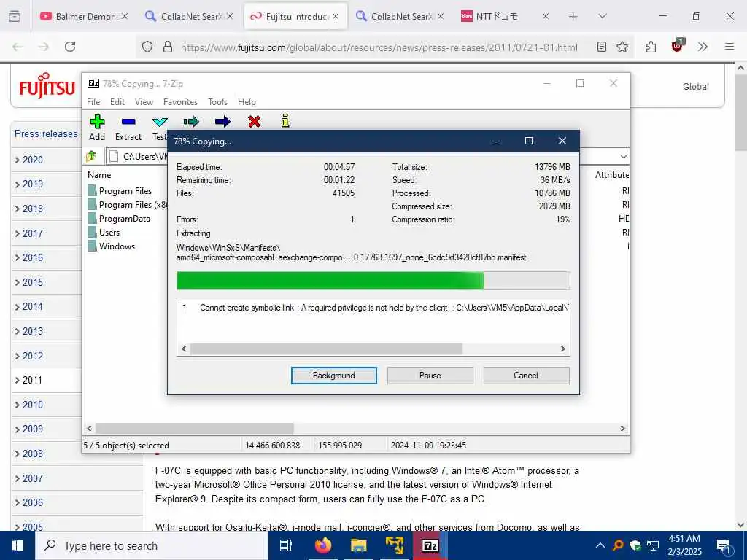
Task: Open Firefox from the taskbar
Action: point(322,545)
